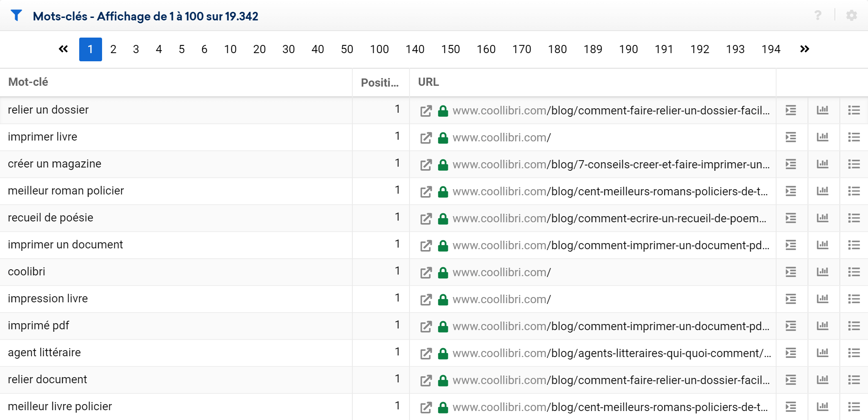The height and width of the screenshot is (420, 868).
Task: Sort by Mot-clé column header
Action: tap(28, 82)
